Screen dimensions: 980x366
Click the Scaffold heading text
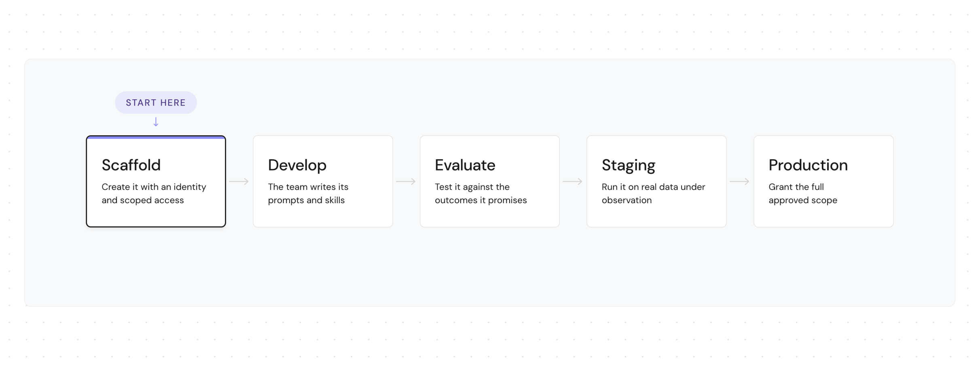coord(131,165)
